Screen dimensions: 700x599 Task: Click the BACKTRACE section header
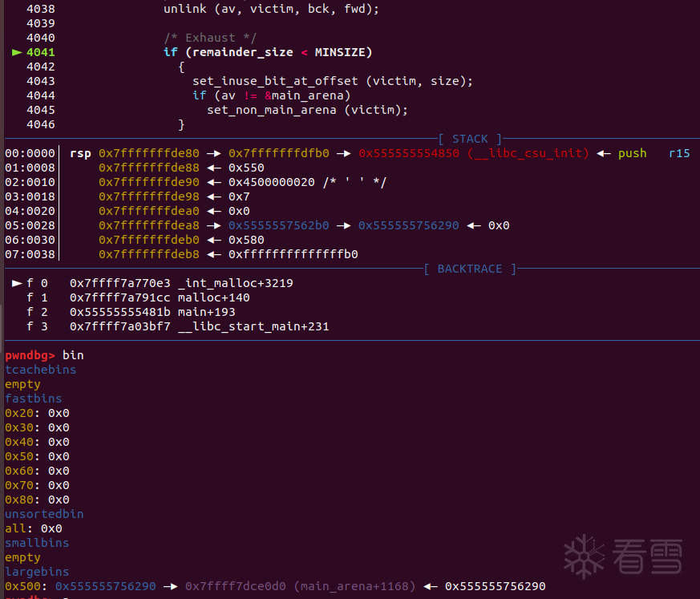point(469,269)
